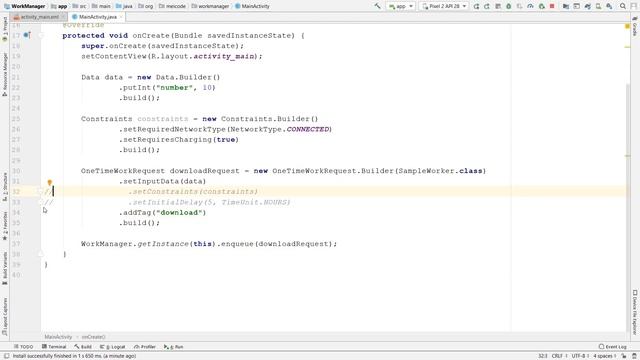Screen dimensions: 640x360
Task: Open the Terminal tool window
Action: point(53,347)
